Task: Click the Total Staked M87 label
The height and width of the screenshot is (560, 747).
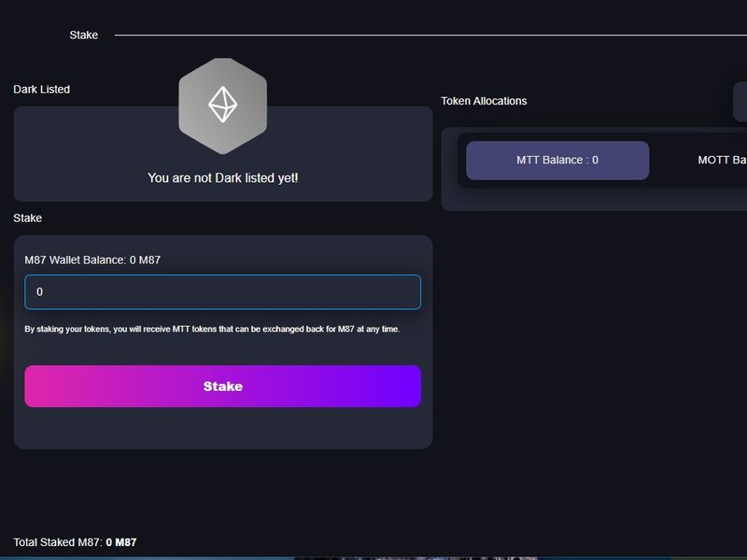Action: point(58,542)
